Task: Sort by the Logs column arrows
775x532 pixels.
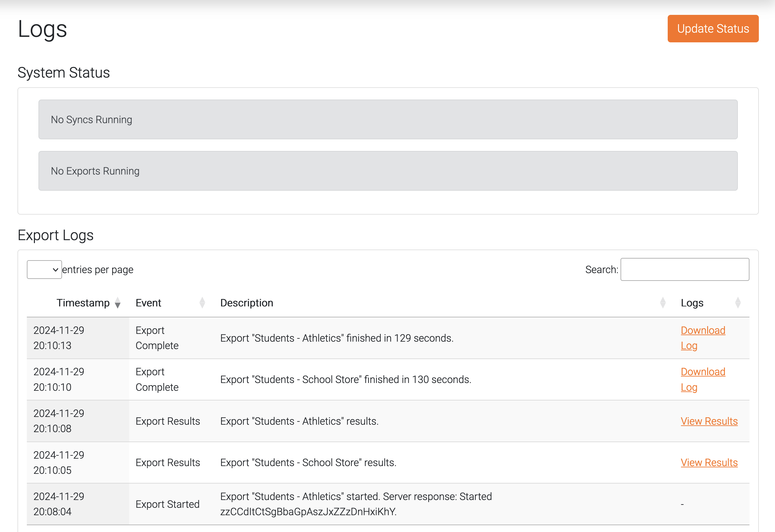Action: pos(738,303)
